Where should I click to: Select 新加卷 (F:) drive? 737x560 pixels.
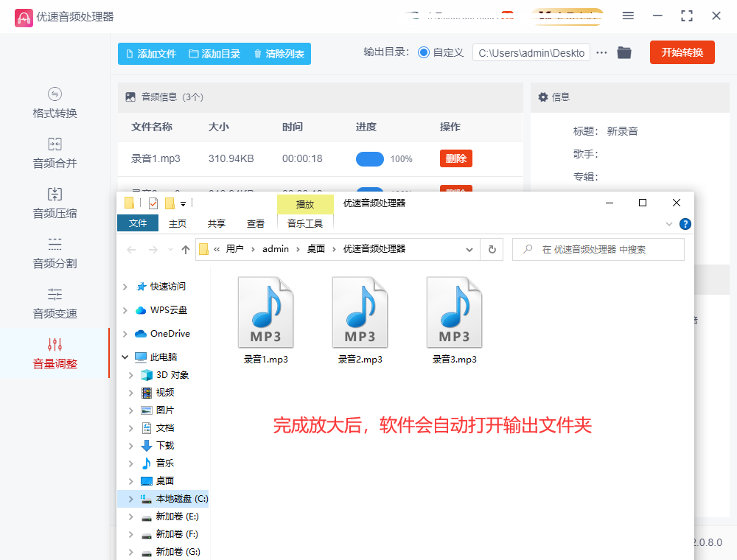(170, 534)
